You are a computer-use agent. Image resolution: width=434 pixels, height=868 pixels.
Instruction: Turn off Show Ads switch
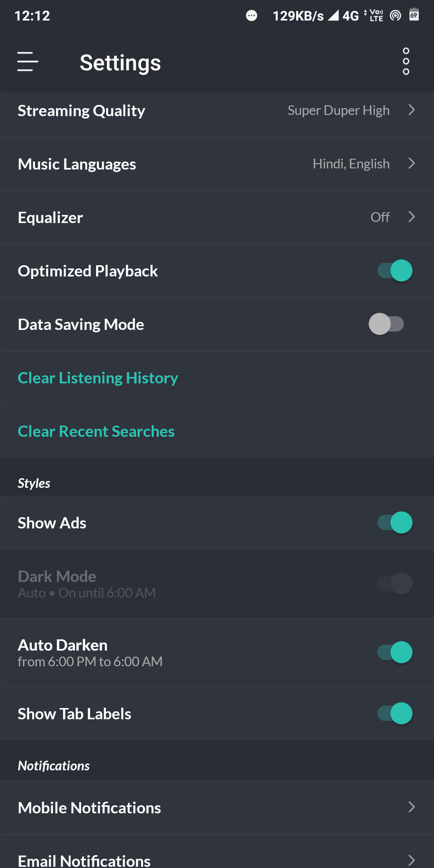click(x=395, y=522)
